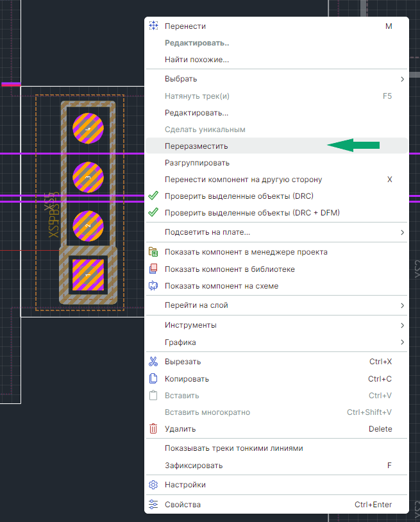
Task: Click the library icon beside Показать компонент в библиотеке
Action: click(153, 269)
